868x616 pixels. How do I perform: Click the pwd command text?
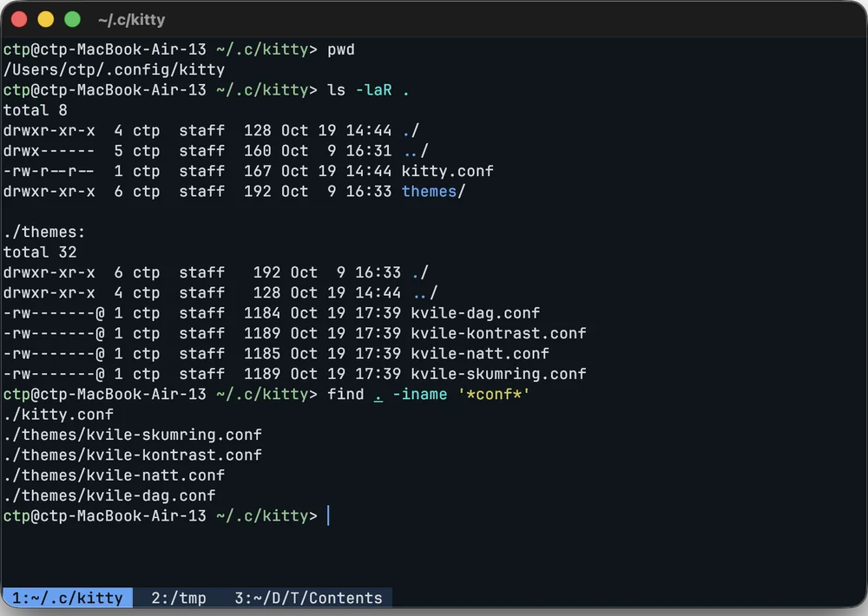341,49
